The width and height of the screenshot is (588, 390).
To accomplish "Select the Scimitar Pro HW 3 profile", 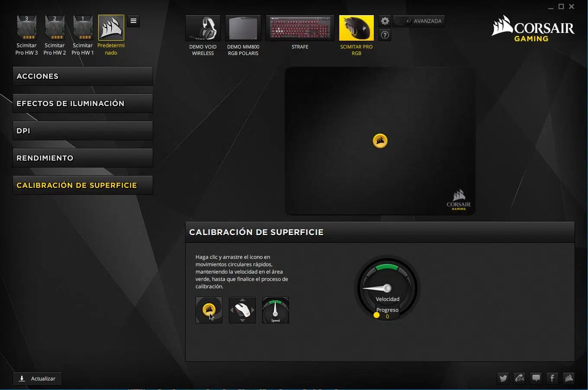I will pos(26,35).
